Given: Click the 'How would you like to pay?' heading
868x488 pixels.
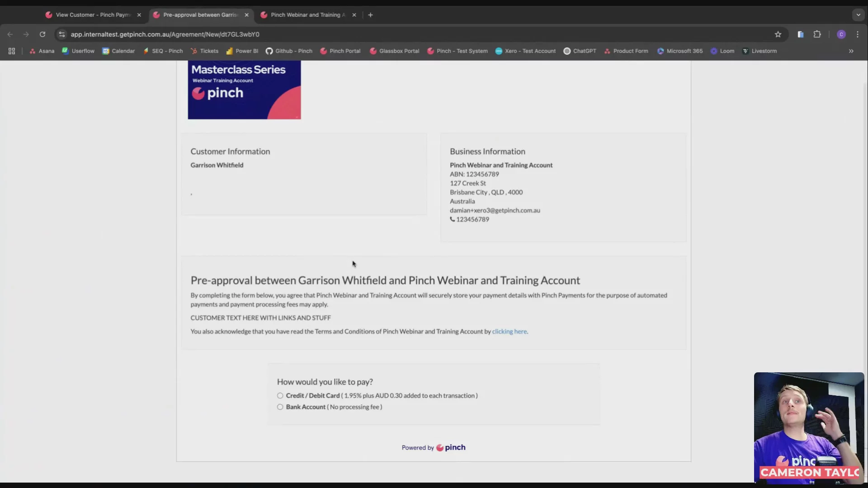Looking at the screenshot, I should pyautogui.click(x=325, y=382).
